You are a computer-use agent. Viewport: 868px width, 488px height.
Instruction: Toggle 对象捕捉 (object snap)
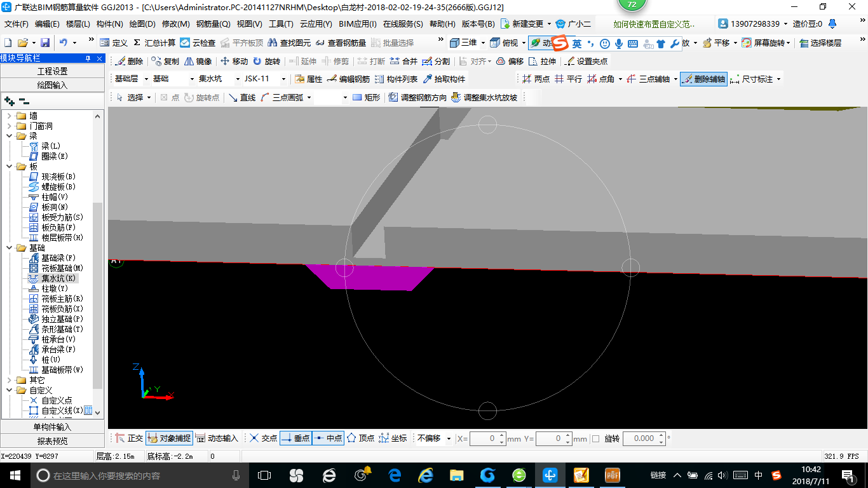(x=169, y=438)
